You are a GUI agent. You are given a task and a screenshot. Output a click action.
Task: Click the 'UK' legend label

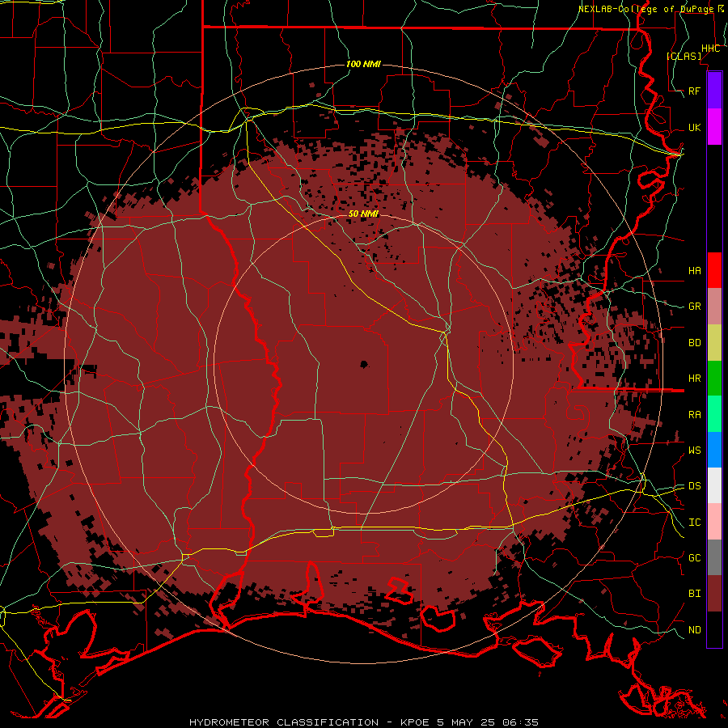point(695,128)
